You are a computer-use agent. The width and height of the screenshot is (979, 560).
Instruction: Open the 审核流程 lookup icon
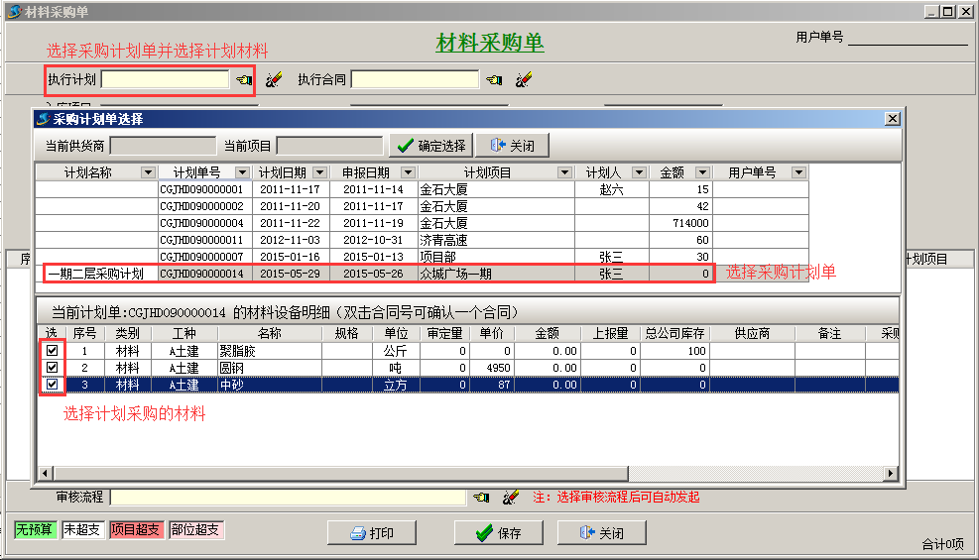click(x=480, y=497)
